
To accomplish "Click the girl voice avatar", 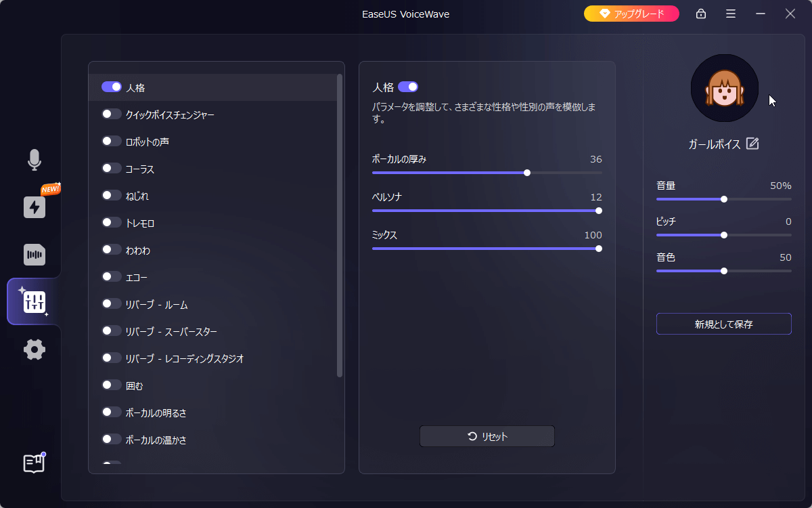I will click(x=724, y=88).
